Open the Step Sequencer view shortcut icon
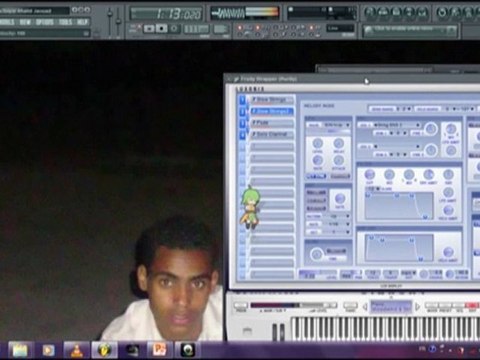 click(383, 13)
